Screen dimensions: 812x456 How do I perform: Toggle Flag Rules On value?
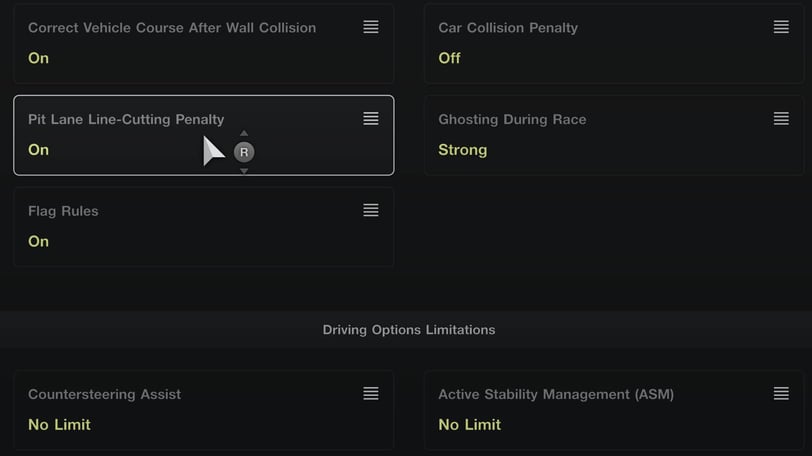tap(38, 241)
